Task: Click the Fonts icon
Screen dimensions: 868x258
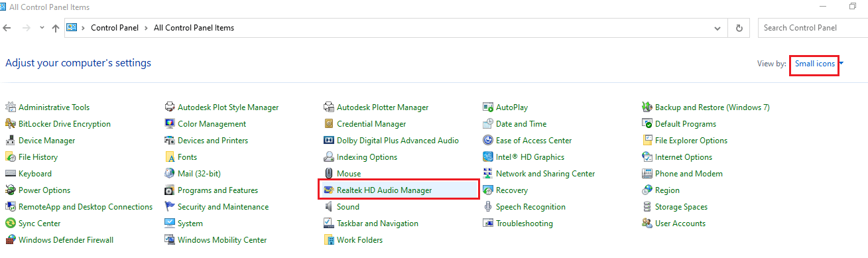Action: 170,157
